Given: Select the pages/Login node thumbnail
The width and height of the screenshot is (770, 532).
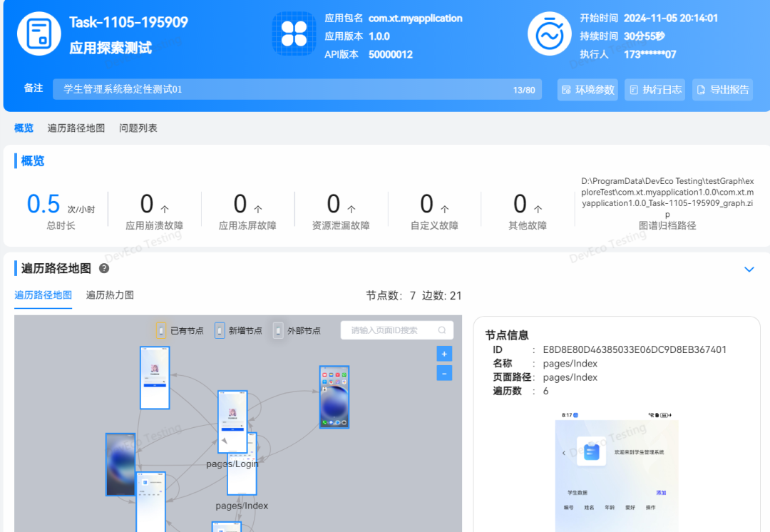Looking at the screenshot, I should point(232,422).
